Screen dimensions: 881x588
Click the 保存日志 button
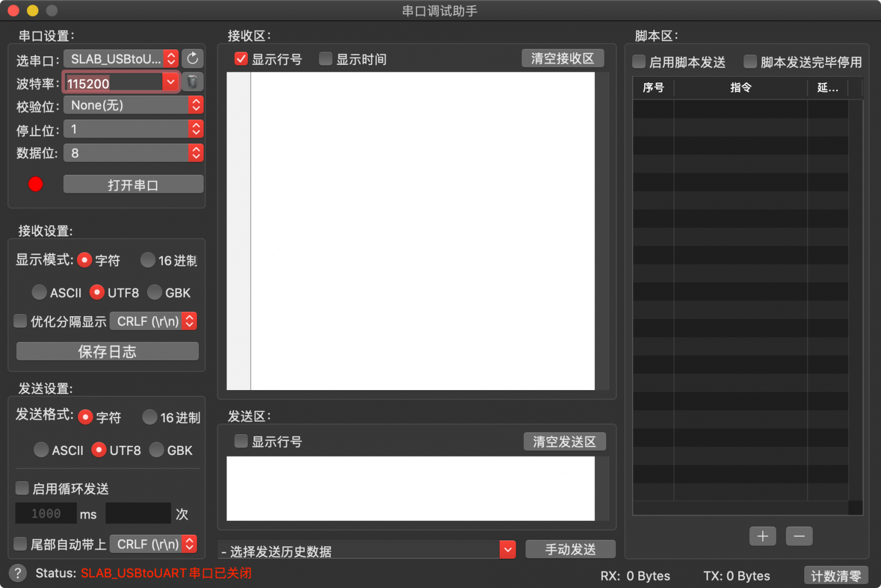click(x=107, y=351)
